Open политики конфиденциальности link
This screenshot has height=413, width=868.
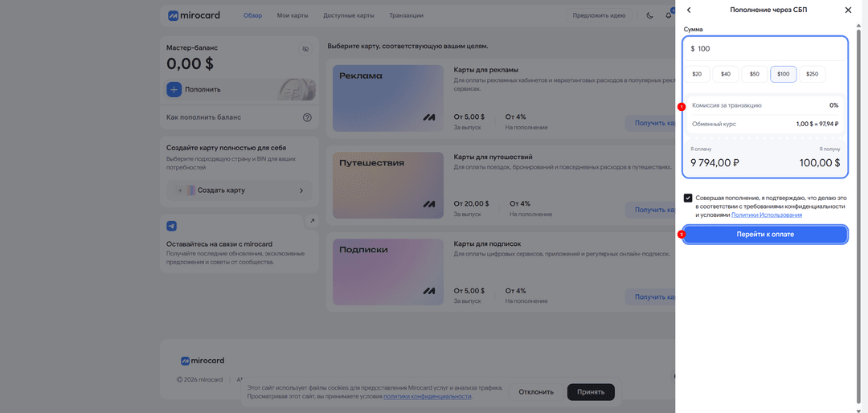point(428,396)
